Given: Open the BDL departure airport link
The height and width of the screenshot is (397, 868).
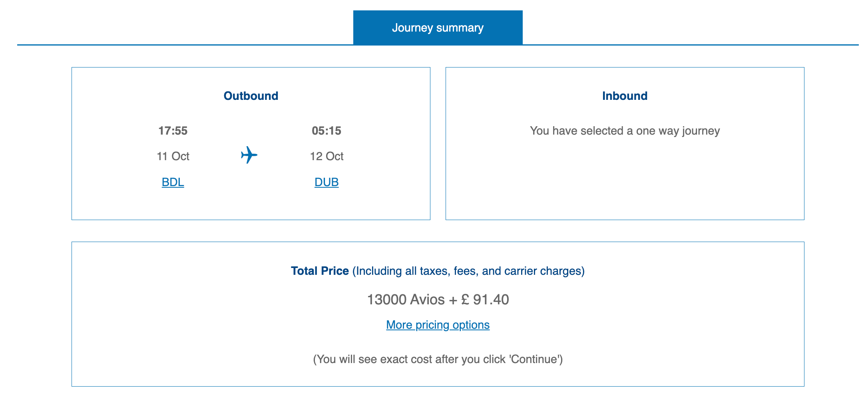Looking at the screenshot, I should (173, 182).
